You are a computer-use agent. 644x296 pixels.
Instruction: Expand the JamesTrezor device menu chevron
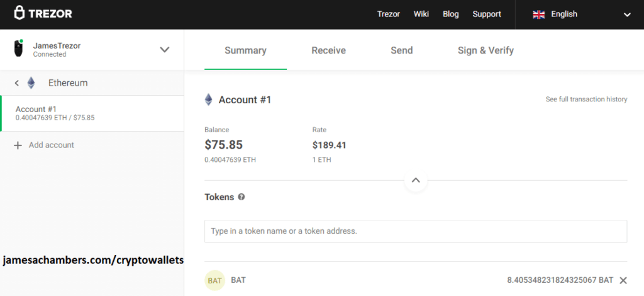pyautogui.click(x=164, y=50)
